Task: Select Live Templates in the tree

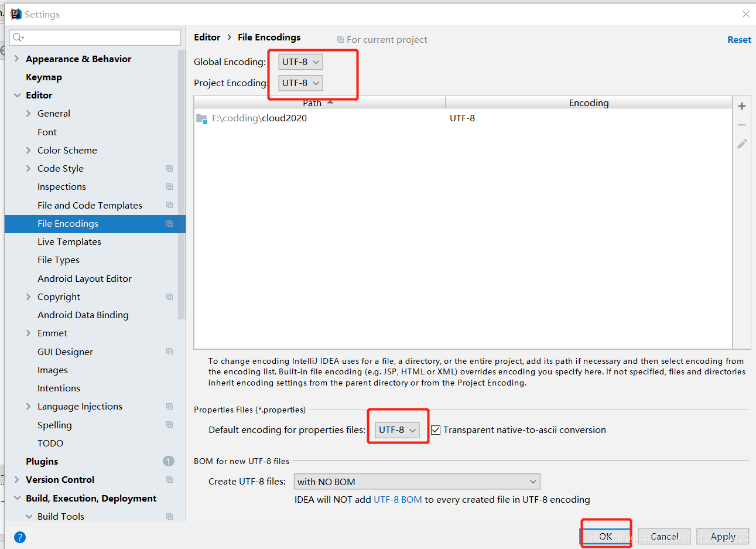Action: 69,242
